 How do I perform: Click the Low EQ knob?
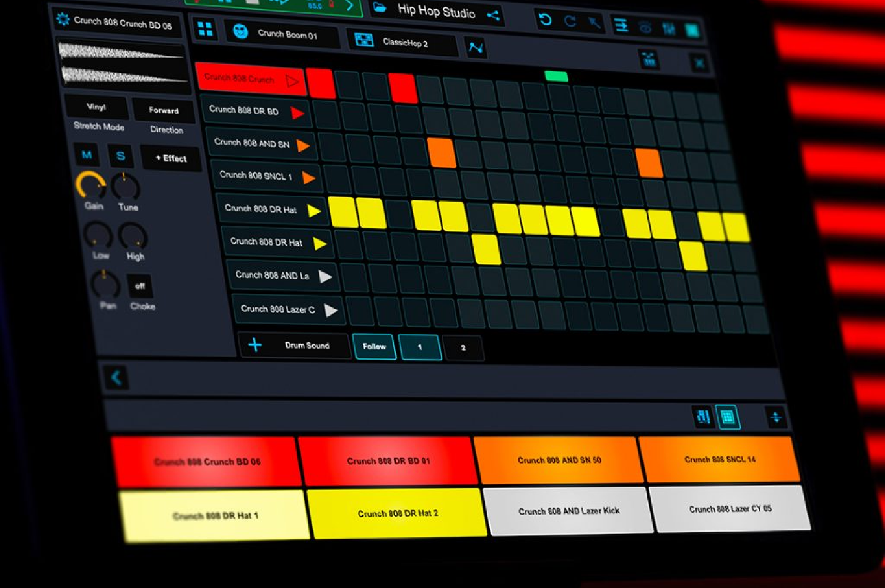pos(98,236)
